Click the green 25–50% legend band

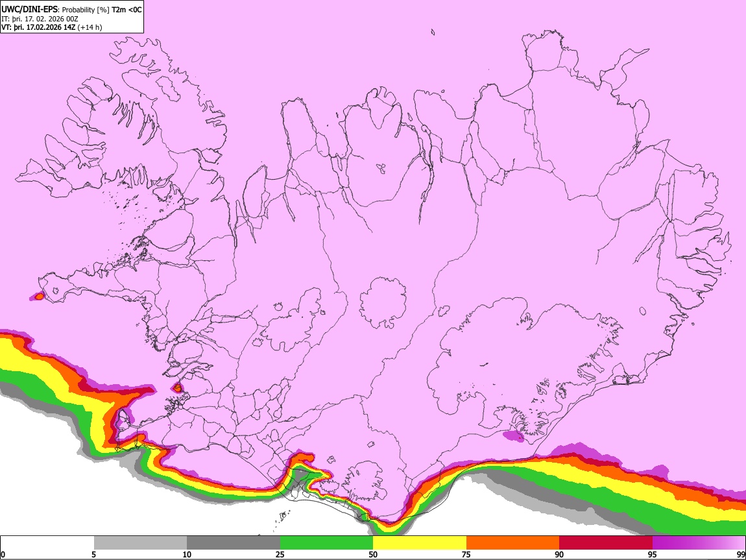pos(326,543)
